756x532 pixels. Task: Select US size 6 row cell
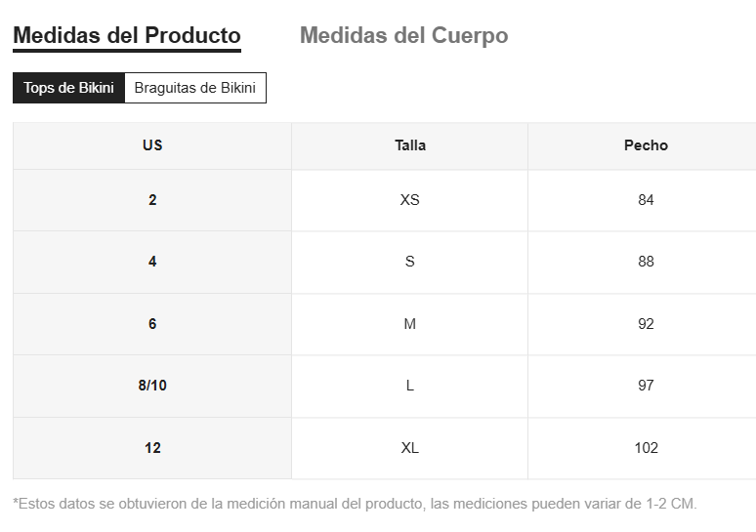(x=152, y=324)
